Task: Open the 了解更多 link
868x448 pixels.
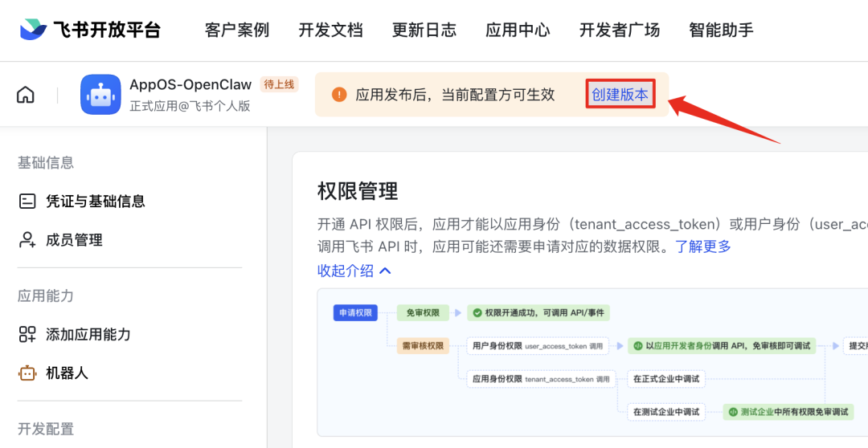Action: pyautogui.click(x=703, y=246)
